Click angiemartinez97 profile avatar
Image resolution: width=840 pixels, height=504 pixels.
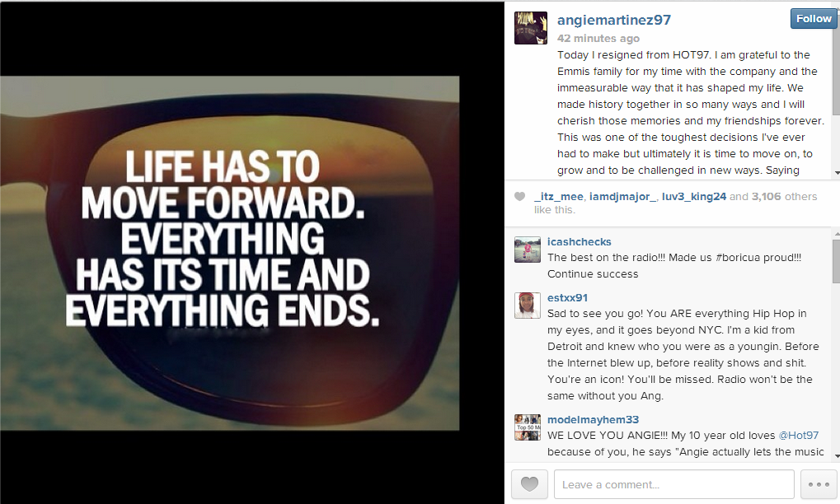tap(530, 28)
